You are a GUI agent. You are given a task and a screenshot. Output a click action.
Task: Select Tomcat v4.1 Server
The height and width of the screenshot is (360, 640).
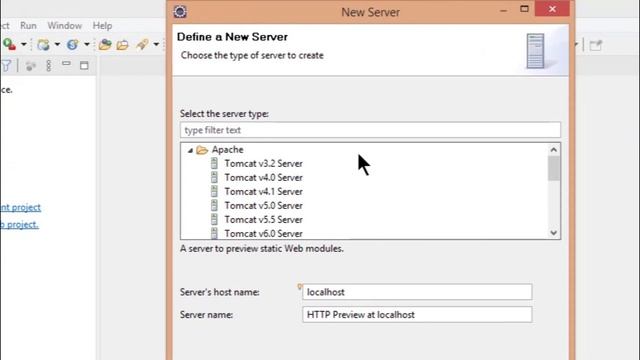[x=263, y=191]
